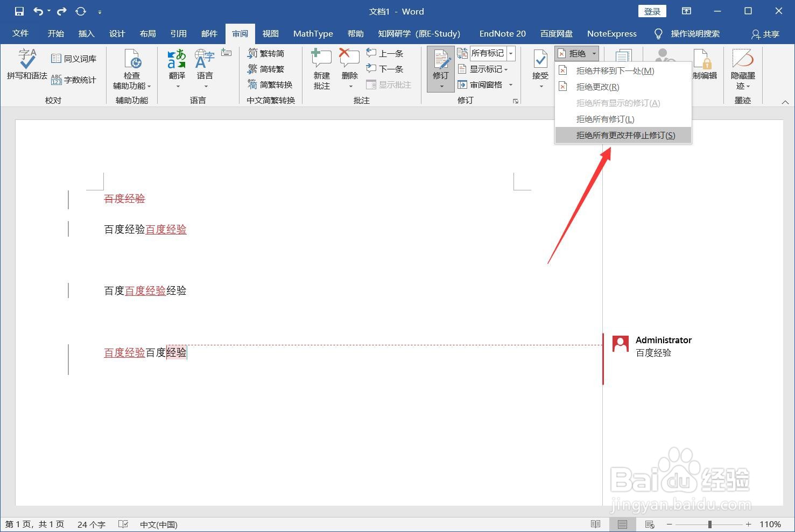
Task: Expand the 所有标记 markup display dropdown
Action: 511,53
